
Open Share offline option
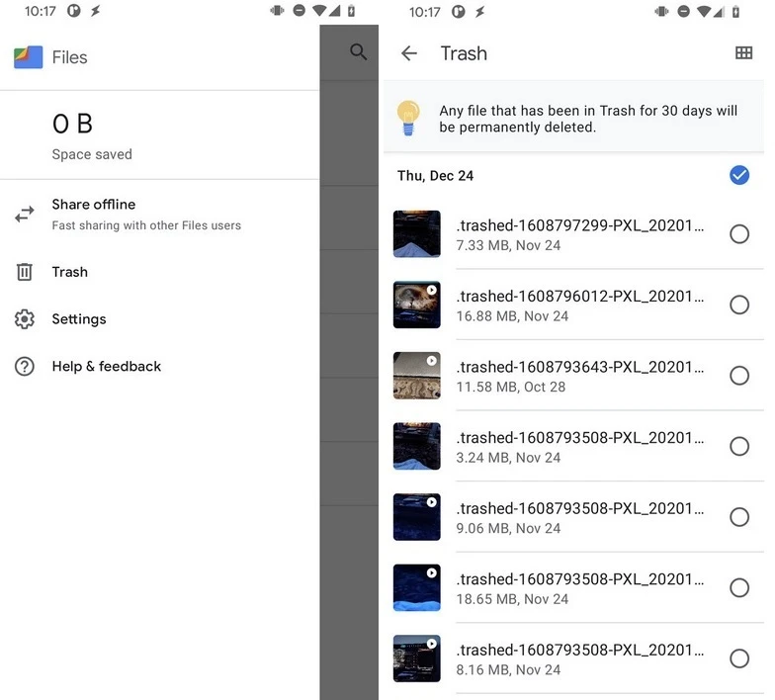(x=94, y=205)
